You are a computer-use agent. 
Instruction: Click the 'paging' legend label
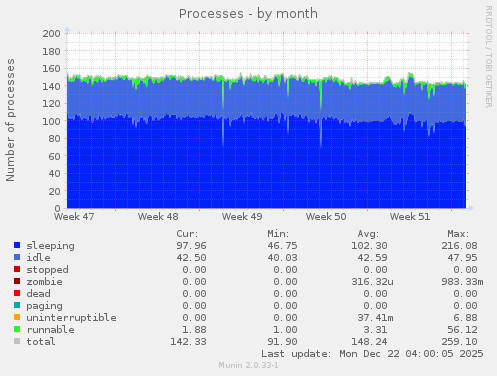coord(45,306)
